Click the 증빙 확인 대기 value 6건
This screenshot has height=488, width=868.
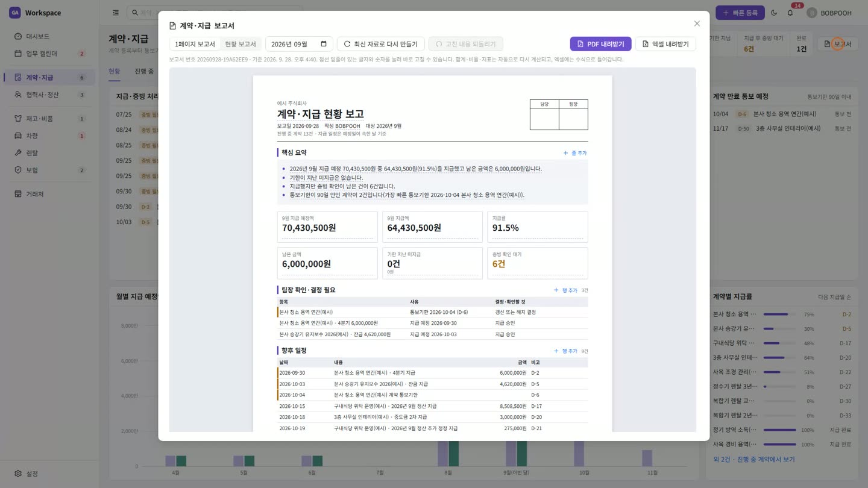498,264
